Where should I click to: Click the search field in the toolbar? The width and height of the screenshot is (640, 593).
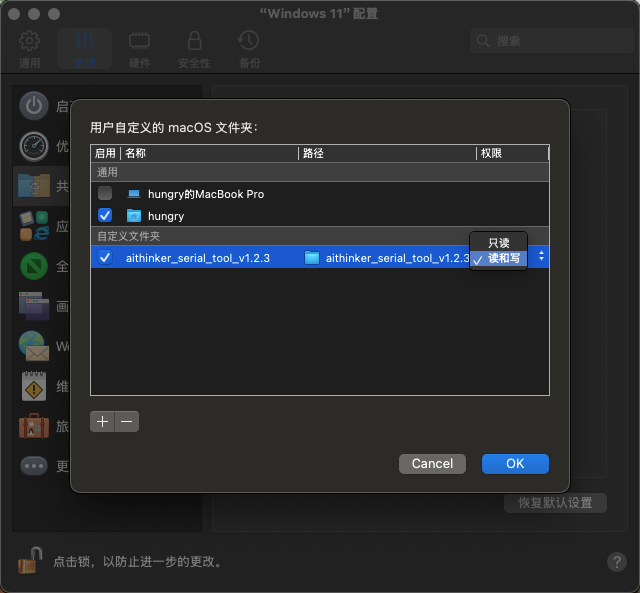(x=551, y=41)
